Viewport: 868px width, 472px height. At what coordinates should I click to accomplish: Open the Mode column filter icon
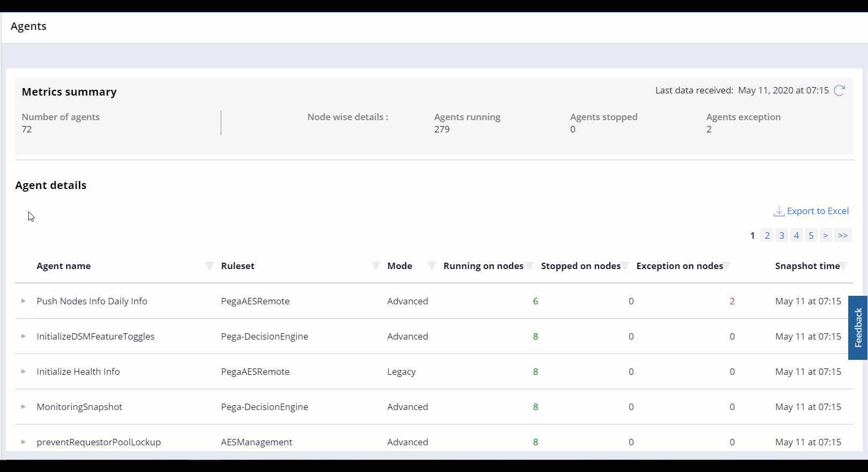coord(432,266)
